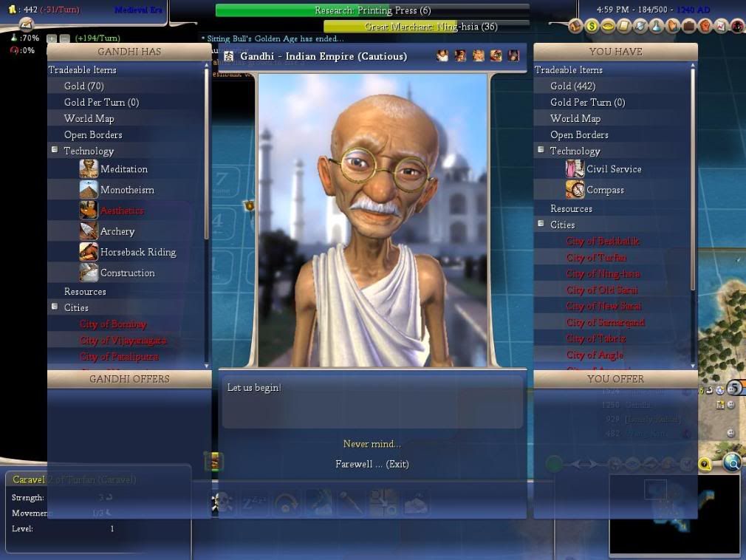Click the unit delete skull icon
This screenshot has width=746, height=560.
coord(222,502)
